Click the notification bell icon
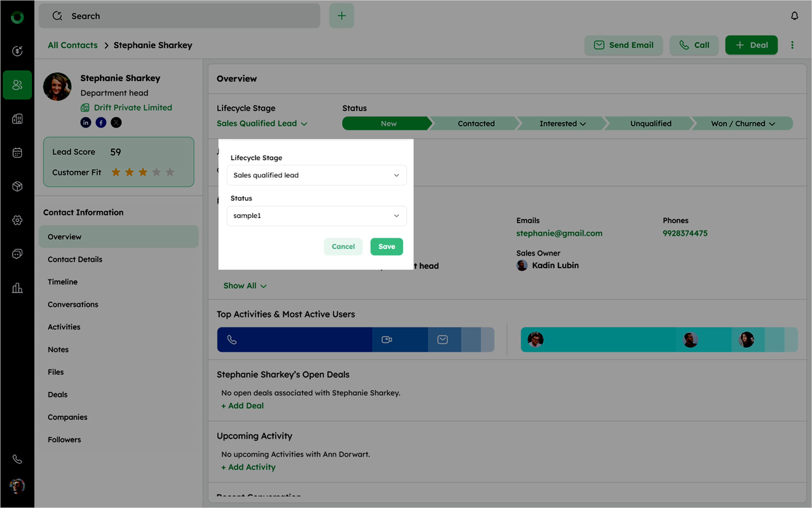This screenshot has height=508, width=812. pos(794,16)
